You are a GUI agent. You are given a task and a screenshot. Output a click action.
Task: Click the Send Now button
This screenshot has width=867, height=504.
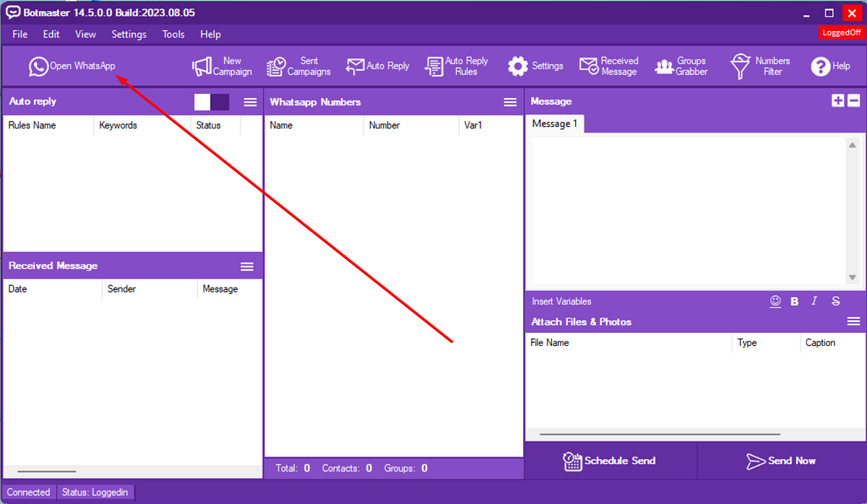click(782, 461)
